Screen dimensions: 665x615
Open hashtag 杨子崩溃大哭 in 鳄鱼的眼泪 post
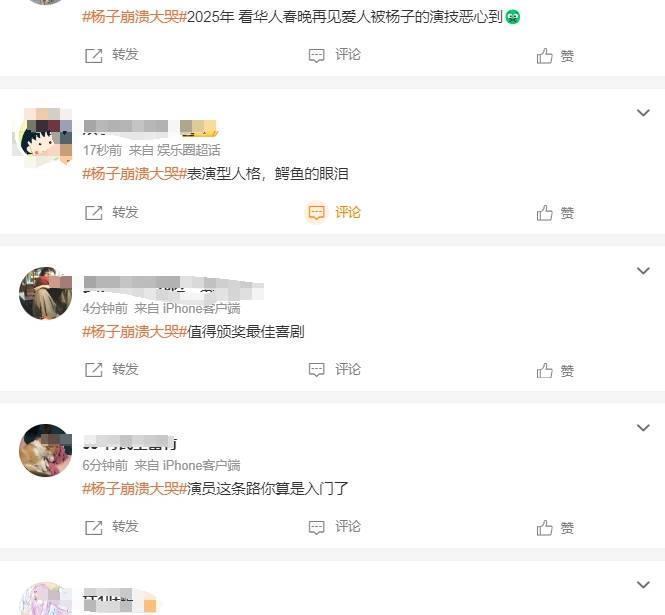click(134, 174)
